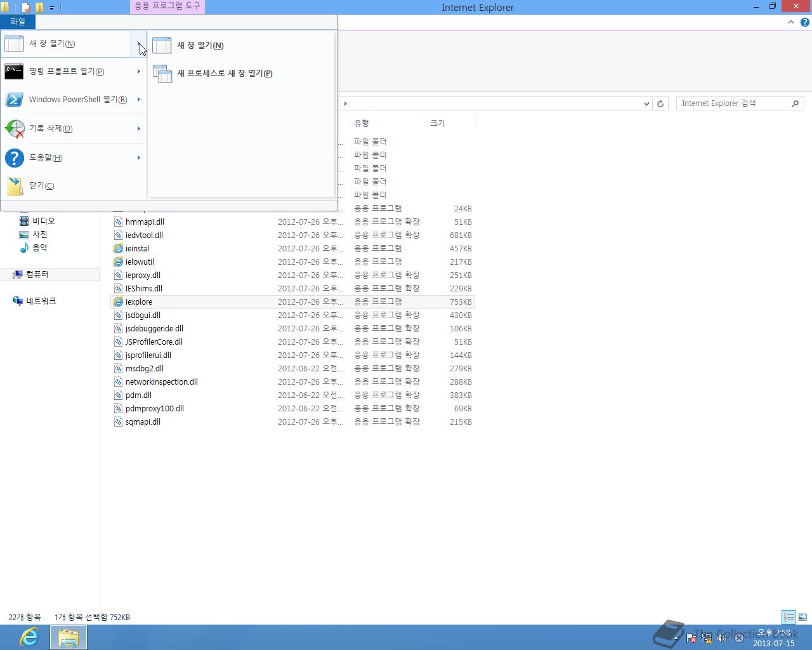The image size is (812, 650).
Task: Select the ieproxy.dll file
Action: point(143,275)
